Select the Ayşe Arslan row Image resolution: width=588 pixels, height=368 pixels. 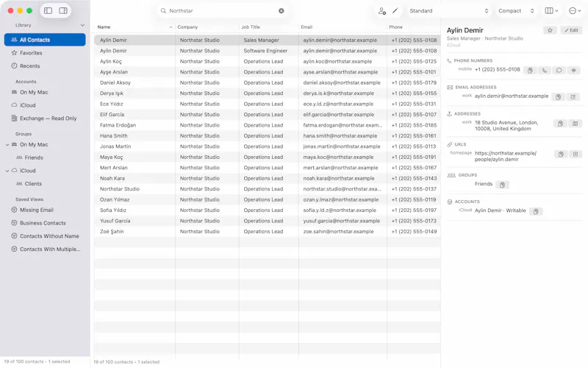point(268,72)
